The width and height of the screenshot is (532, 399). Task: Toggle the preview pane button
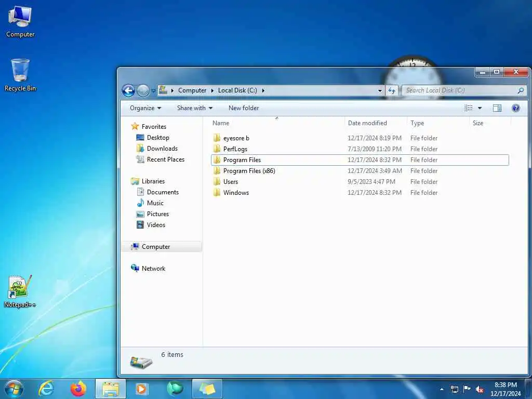[x=497, y=108]
